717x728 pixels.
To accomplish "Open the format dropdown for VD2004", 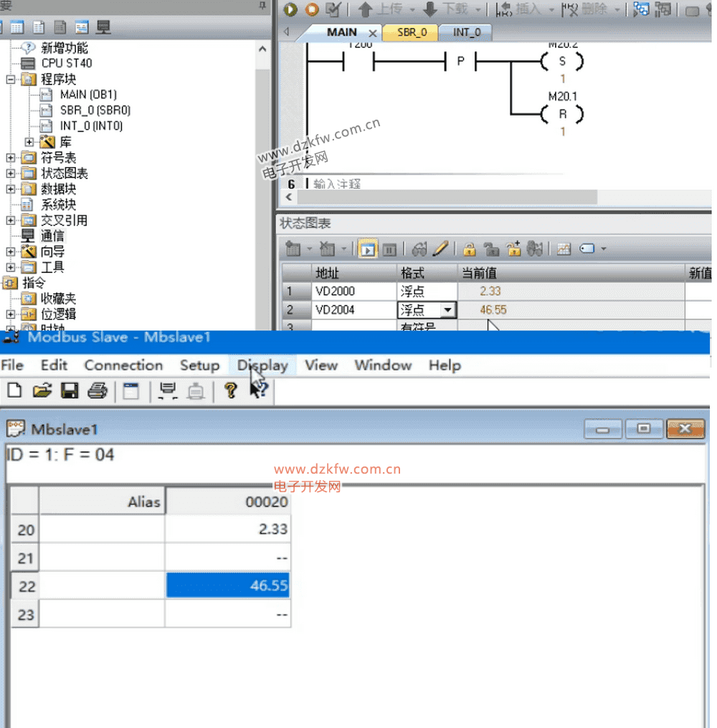I will click(x=448, y=310).
